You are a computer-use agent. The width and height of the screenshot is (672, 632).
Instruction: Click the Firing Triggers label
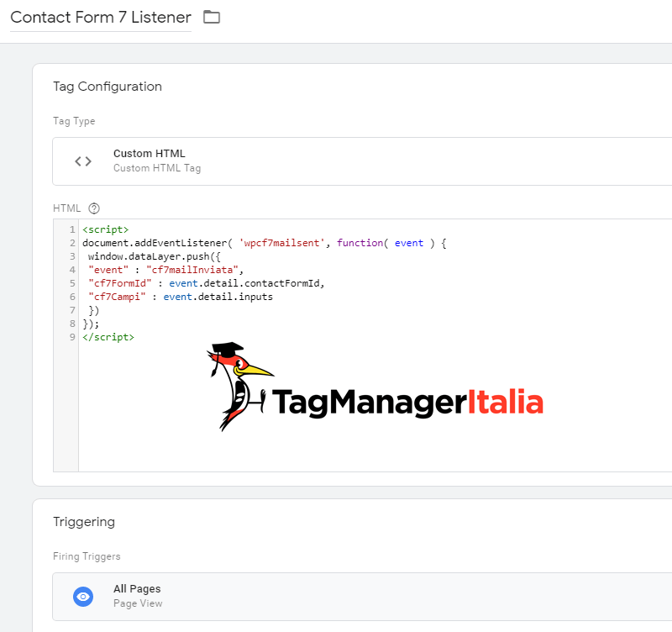(87, 556)
